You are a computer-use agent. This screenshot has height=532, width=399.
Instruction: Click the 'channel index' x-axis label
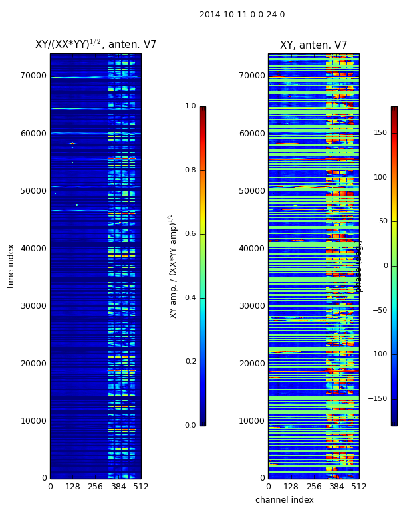284,500
